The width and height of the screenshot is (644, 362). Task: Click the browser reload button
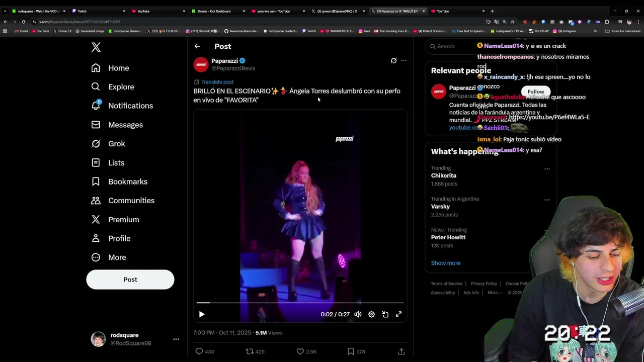(x=23, y=22)
